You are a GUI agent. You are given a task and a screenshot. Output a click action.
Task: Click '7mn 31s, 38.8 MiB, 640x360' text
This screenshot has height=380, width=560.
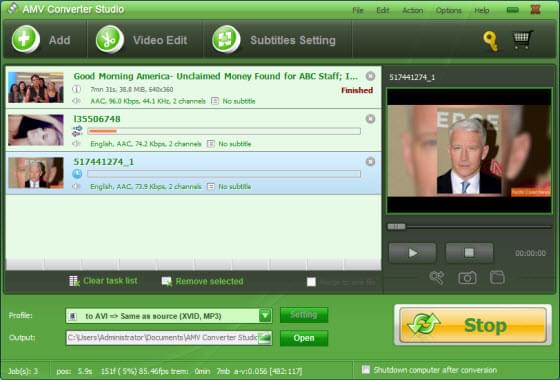[131, 89]
